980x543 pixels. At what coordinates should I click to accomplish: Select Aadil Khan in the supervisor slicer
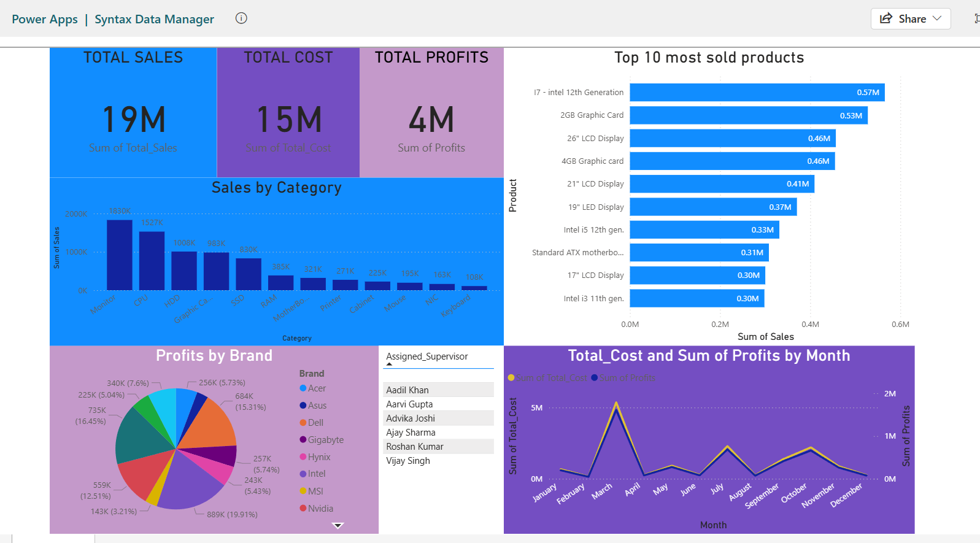407,390
